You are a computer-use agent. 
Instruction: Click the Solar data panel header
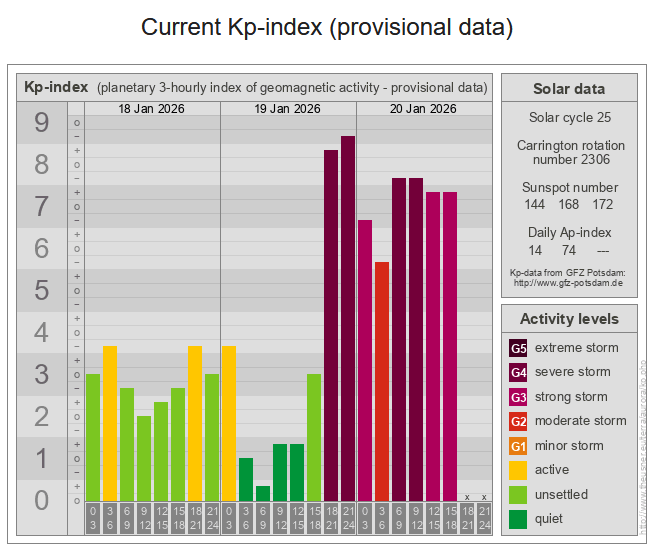pyautogui.click(x=568, y=89)
